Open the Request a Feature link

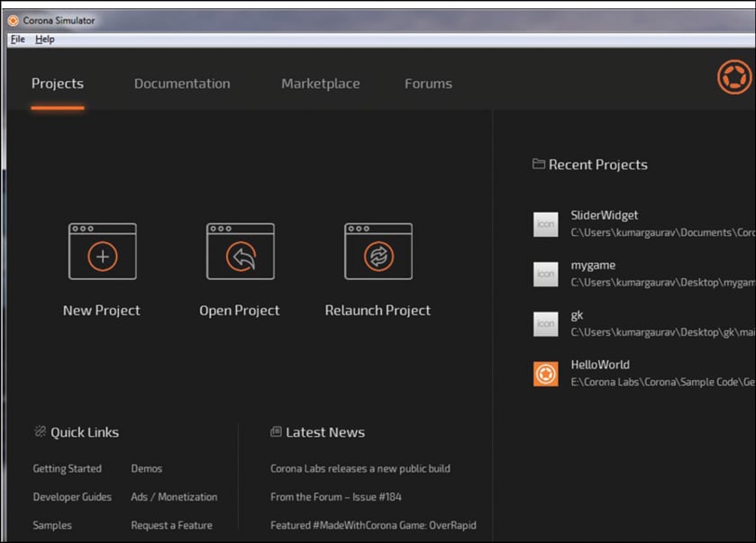coord(171,525)
